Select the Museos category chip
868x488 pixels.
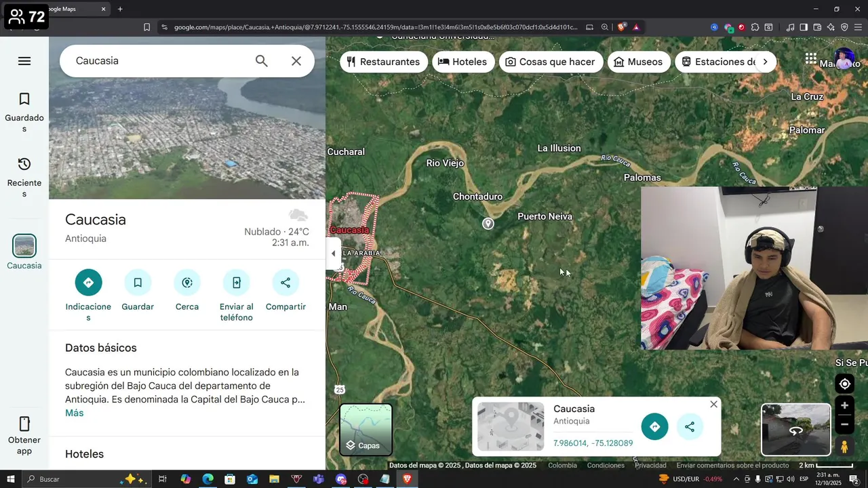[x=639, y=62]
